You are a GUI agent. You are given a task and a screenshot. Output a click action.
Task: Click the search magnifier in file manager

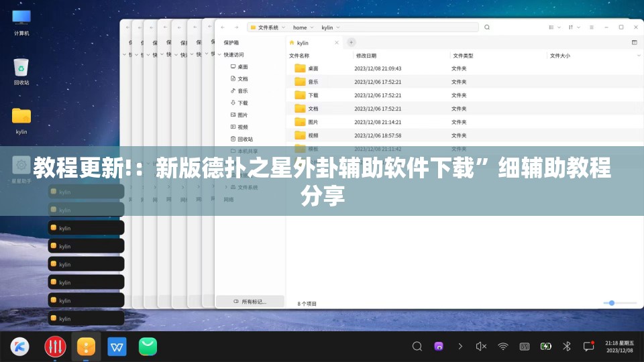point(487,27)
